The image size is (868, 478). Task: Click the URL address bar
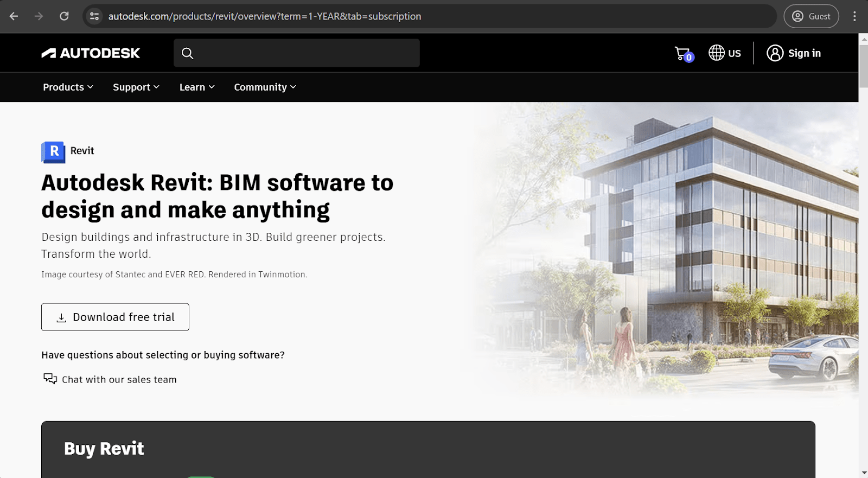pos(429,16)
